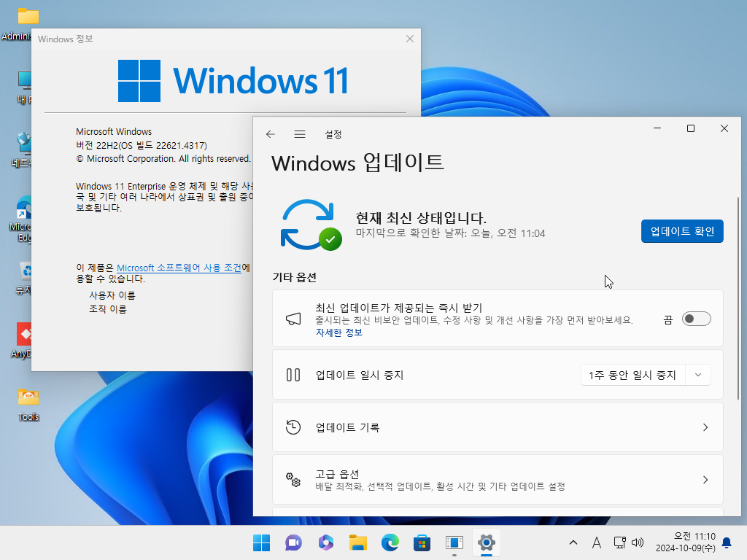Click the pause icon next to 업데이트 일시 중지

(293, 375)
